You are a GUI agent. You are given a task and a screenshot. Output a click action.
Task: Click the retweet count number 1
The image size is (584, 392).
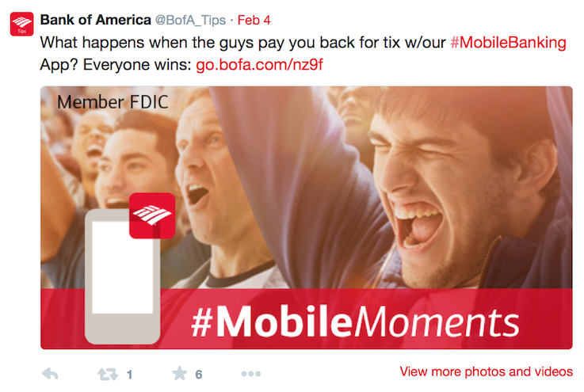(x=129, y=375)
